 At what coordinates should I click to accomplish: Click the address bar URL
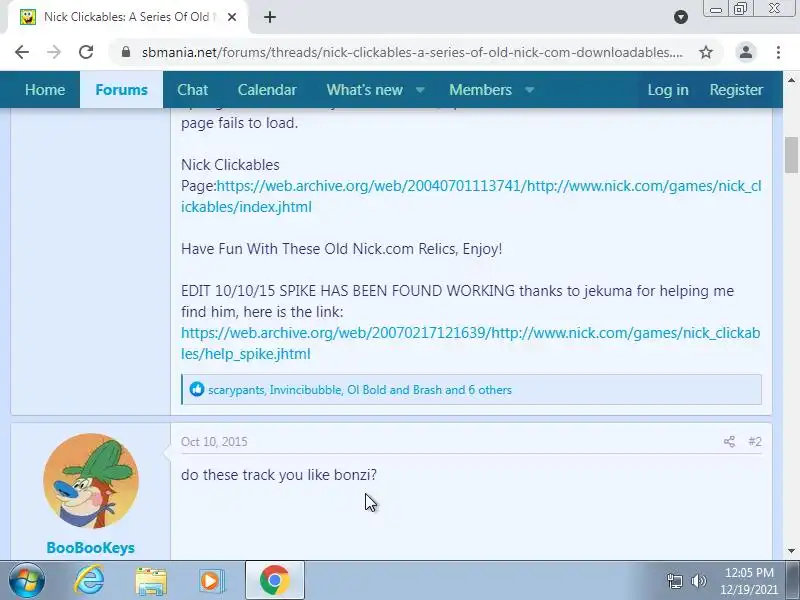click(x=412, y=52)
